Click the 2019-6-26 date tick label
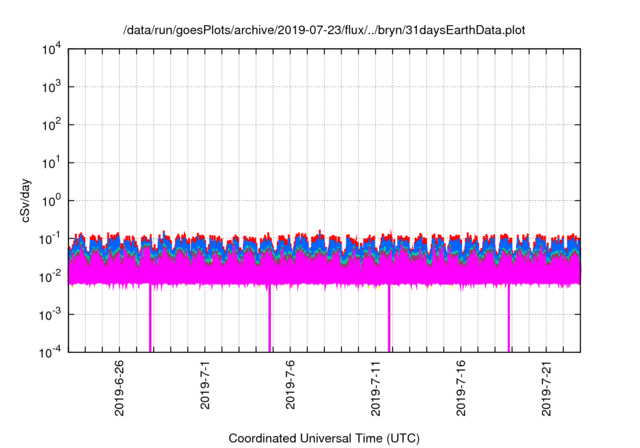Image resolution: width=640 pixels, height=448 pixels. [x=119, y=388]
